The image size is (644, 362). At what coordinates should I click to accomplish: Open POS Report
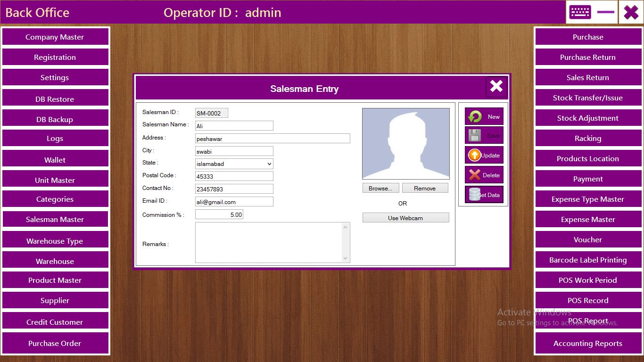[588, 321]
